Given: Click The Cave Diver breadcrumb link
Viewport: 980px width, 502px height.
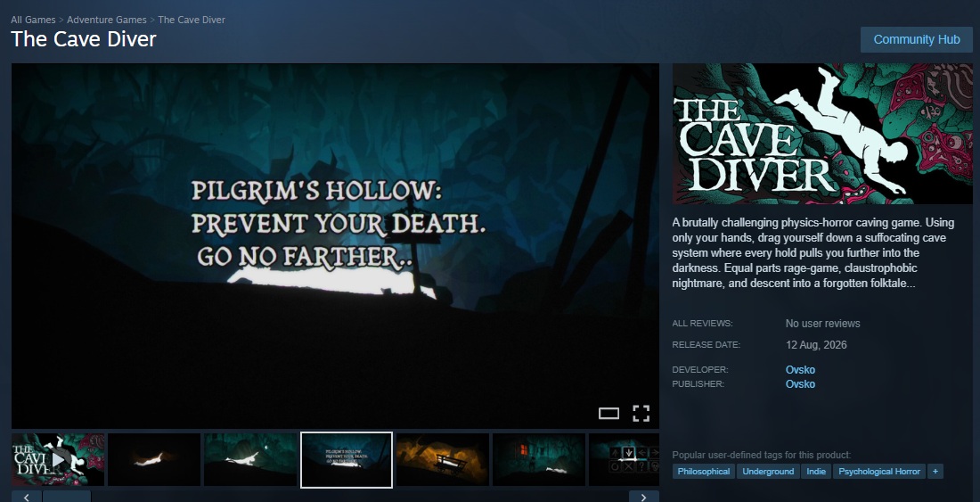Looking at the screenshot, I should 192,20.
